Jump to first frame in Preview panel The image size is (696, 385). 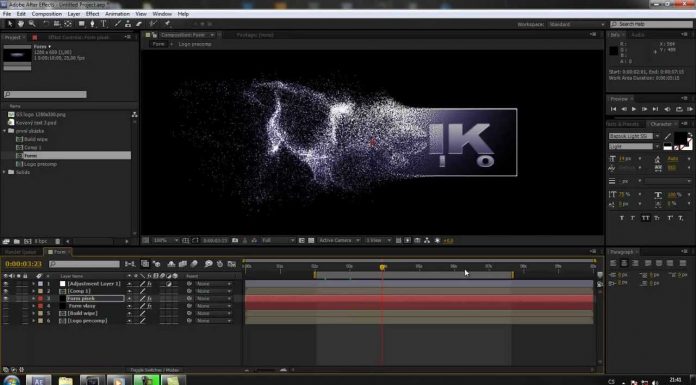point(613,109)
